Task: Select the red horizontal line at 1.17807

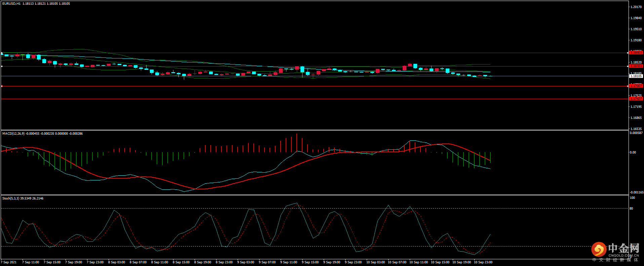Action: coord(303,86)
